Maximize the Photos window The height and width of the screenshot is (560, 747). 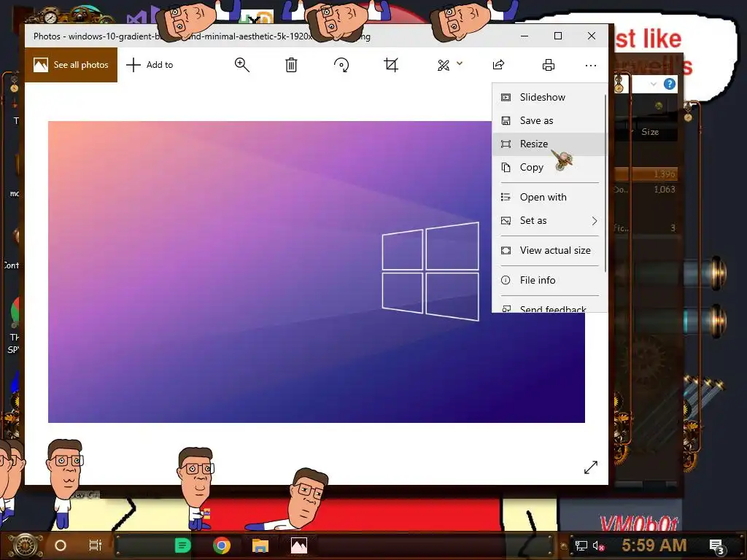pyautogui.click(x=558, y=36)
